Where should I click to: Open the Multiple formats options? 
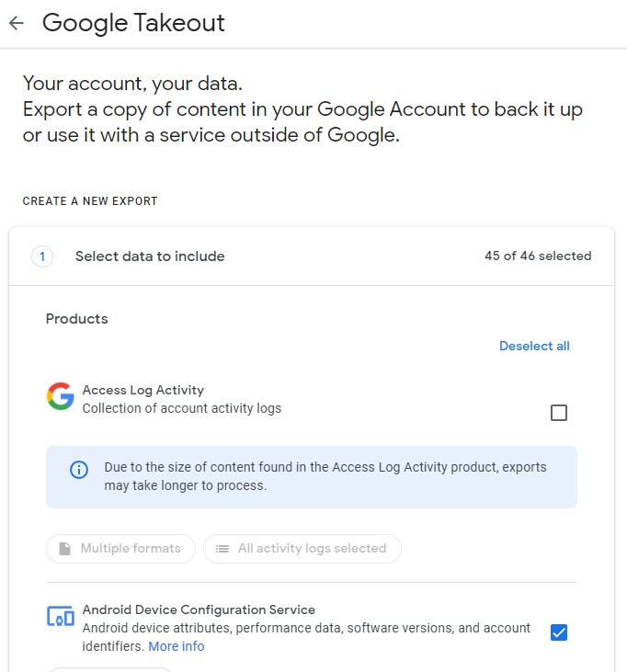tap(120, 549)
